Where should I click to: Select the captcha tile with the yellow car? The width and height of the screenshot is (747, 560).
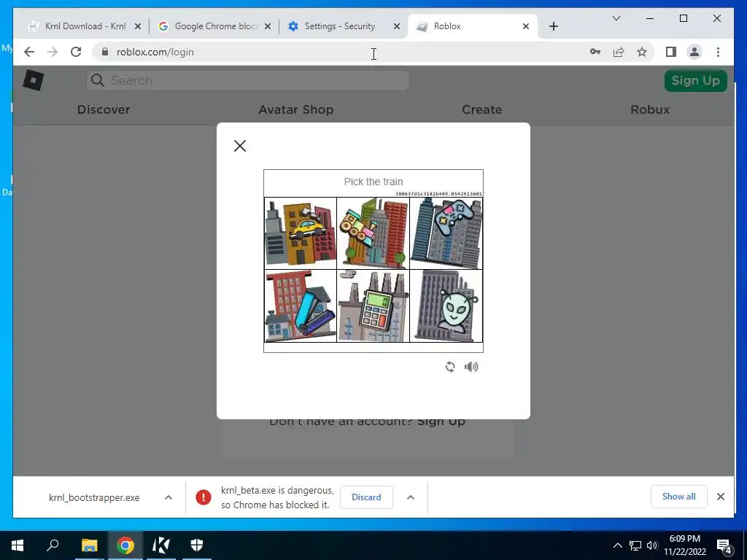click(x=300, y=233)
